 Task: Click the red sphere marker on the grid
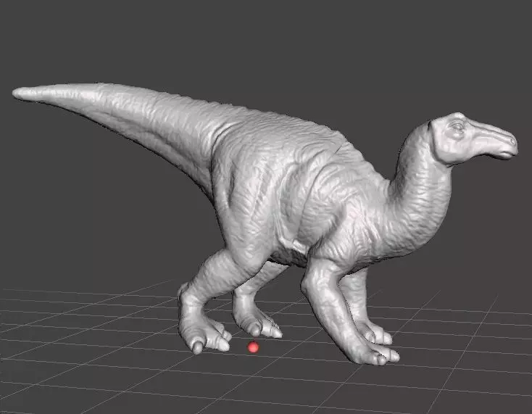point(253,347)
